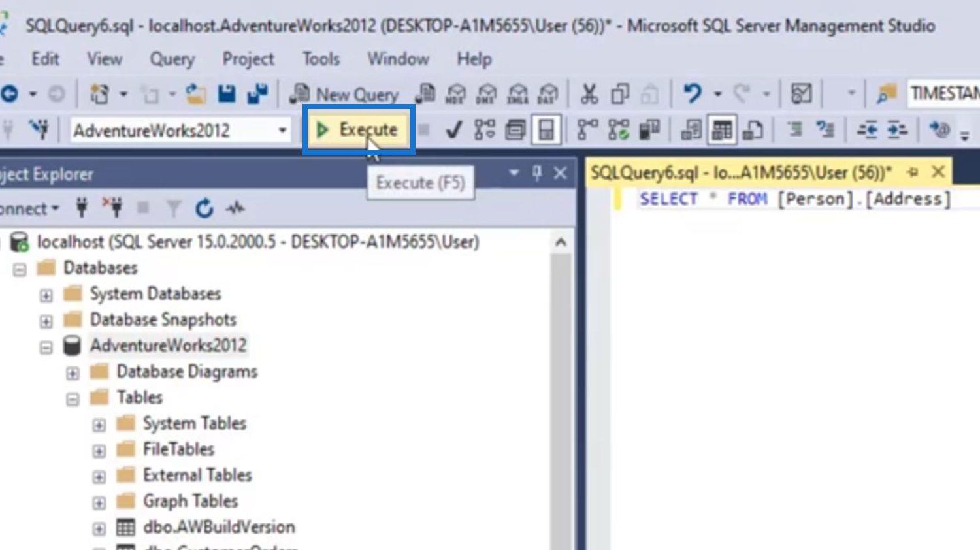Toggle Include Client Statistics

pos(649,130)
